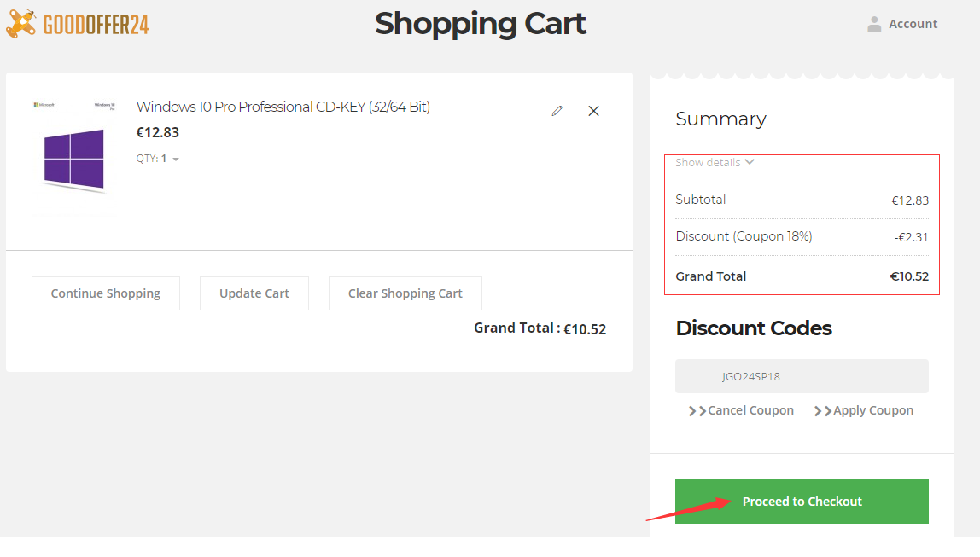Expand Show details in Summary
The height and width of the screenshot is (557, 980).
[x=715, y=162]
